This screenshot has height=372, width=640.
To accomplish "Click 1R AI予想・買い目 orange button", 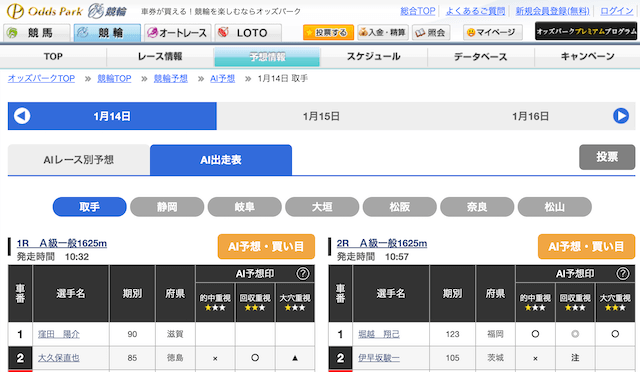I will click(266, 247).
